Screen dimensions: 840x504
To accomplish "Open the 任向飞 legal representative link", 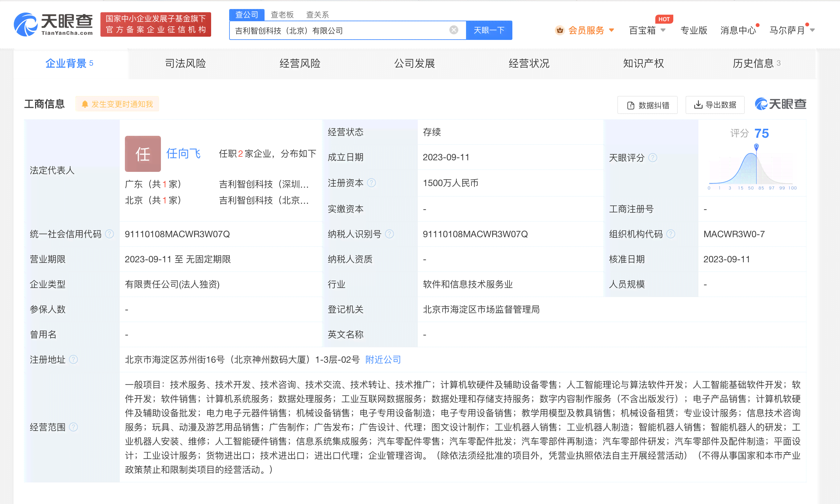I will 183,154.
